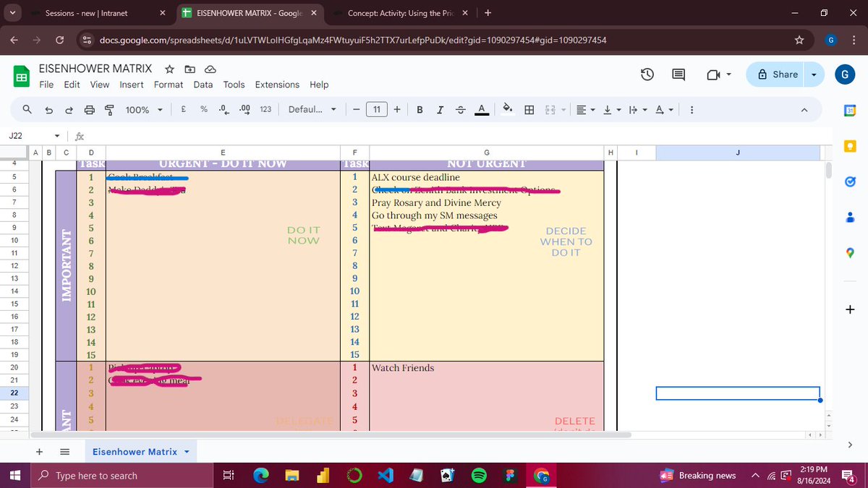The width and height of the screenshot is (868, 488).
Task: Format selection as percent
Action: click(204, 110)
